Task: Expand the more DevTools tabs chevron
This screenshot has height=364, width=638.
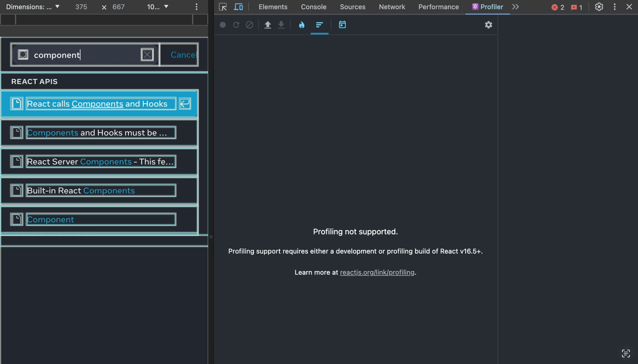Action: [516, 7]
